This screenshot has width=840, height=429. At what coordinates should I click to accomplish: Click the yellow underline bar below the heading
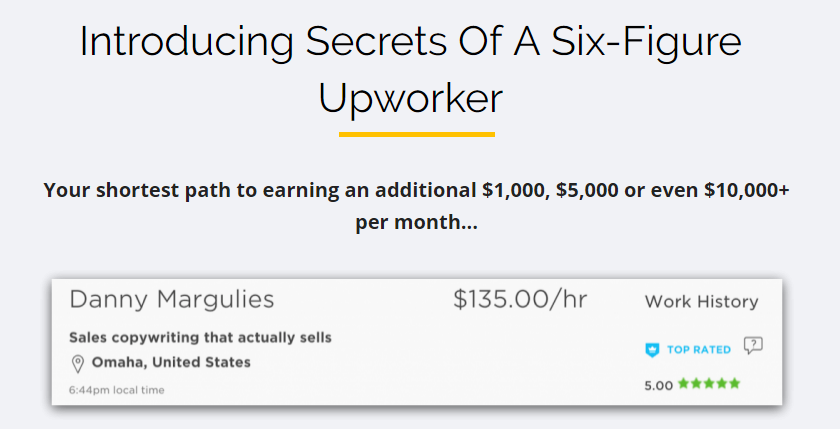tap(417, 133)
